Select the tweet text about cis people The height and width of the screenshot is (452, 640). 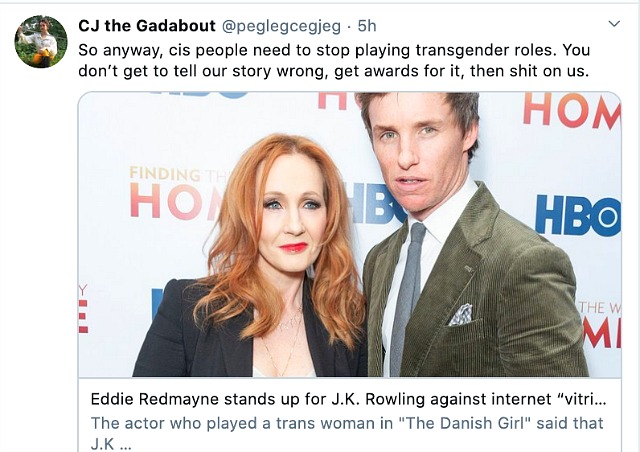tap(334, 60)
